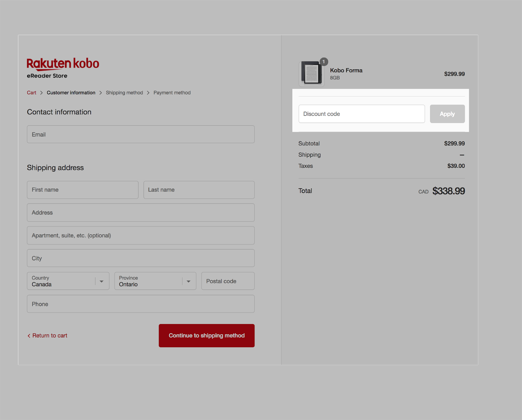Screen dimensions: 522x420
Task: Click the Cart breadcrumb link
Action: (32, 93)
